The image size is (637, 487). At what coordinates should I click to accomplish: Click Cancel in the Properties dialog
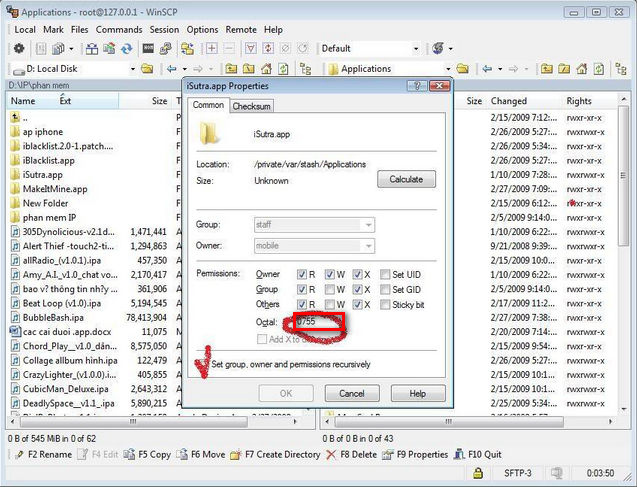tap(352, 393)
